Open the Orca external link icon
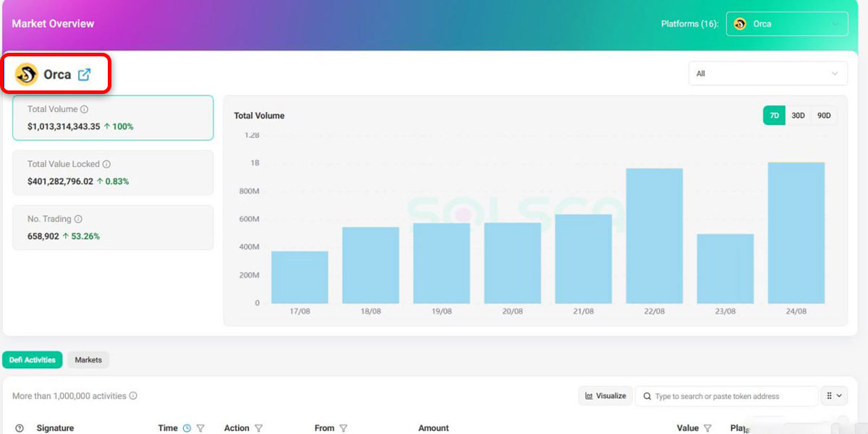868x434 pixels. pyautogui.click(x=84, y=74)
